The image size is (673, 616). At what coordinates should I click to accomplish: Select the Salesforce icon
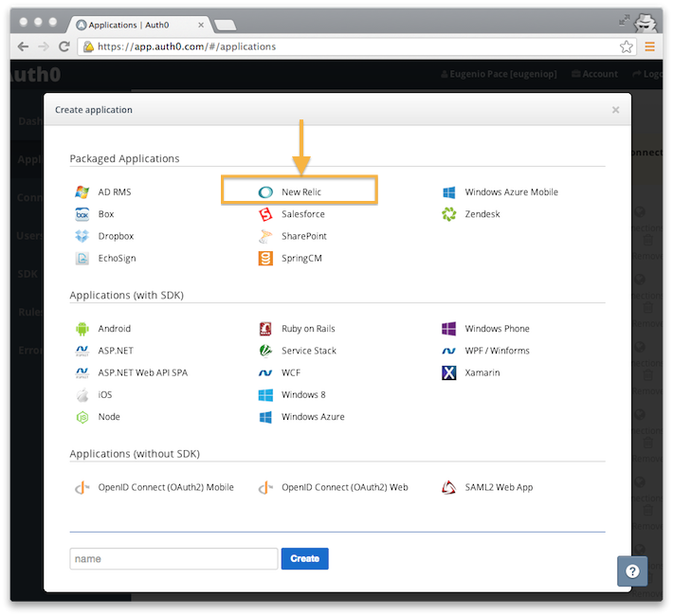pyautogui.click(x=265, y=214)
